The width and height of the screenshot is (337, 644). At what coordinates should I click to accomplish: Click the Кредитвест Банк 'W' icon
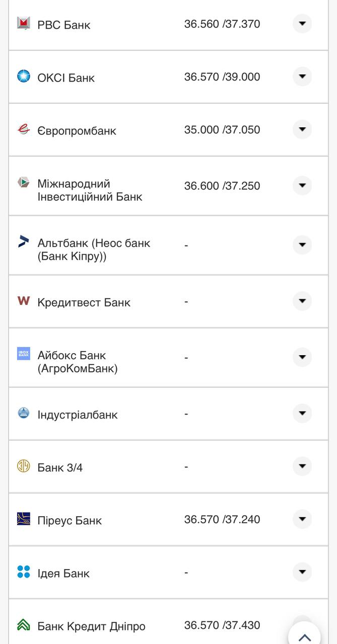click(x=23, y=301)
